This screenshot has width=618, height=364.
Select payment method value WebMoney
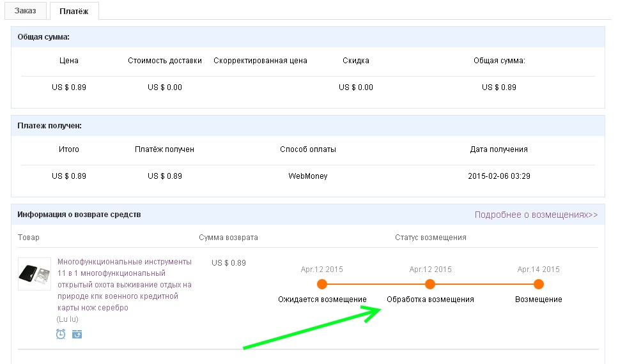[x=308, y=176]
